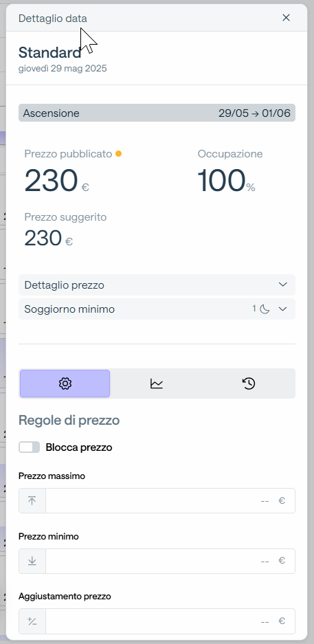The image size is (314, 644).
Task: Expand the Dettaglio prezzo section
Action: 157,285
